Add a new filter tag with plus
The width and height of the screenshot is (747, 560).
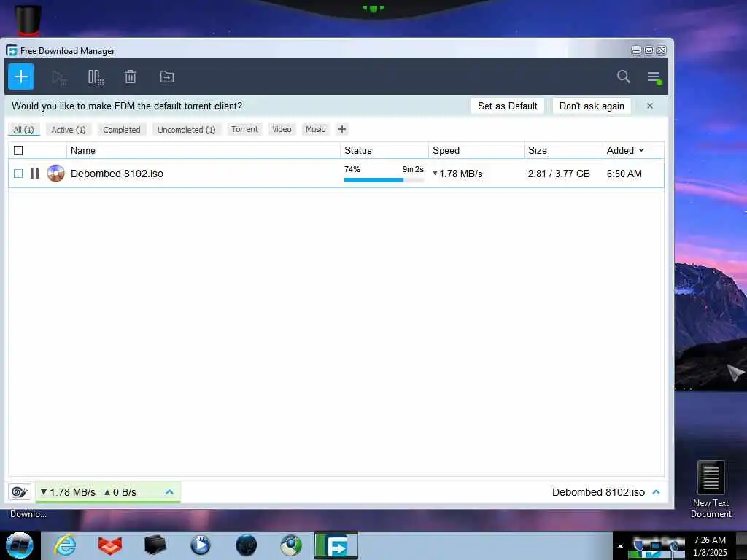click(x=342, y=129)
